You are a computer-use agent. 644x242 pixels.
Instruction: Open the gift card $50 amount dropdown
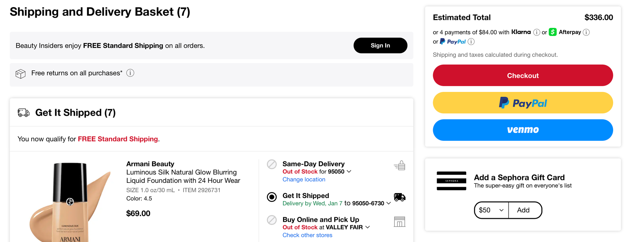pyautogui.click(x=491, y=210)
